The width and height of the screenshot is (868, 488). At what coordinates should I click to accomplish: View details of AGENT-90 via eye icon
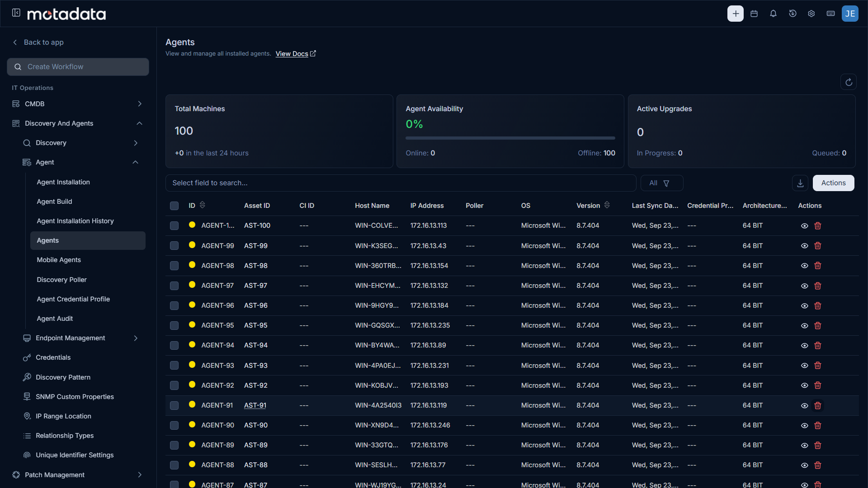[x=805, y=425]
